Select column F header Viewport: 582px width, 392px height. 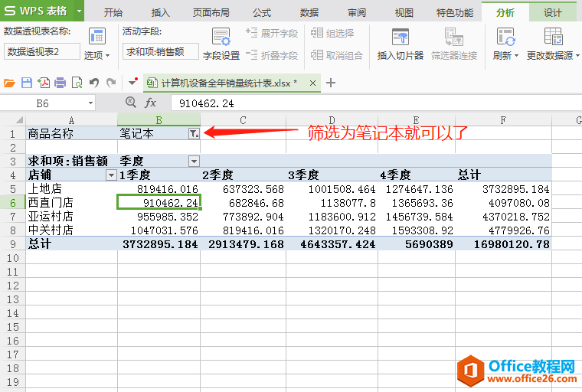click(503, 120)
